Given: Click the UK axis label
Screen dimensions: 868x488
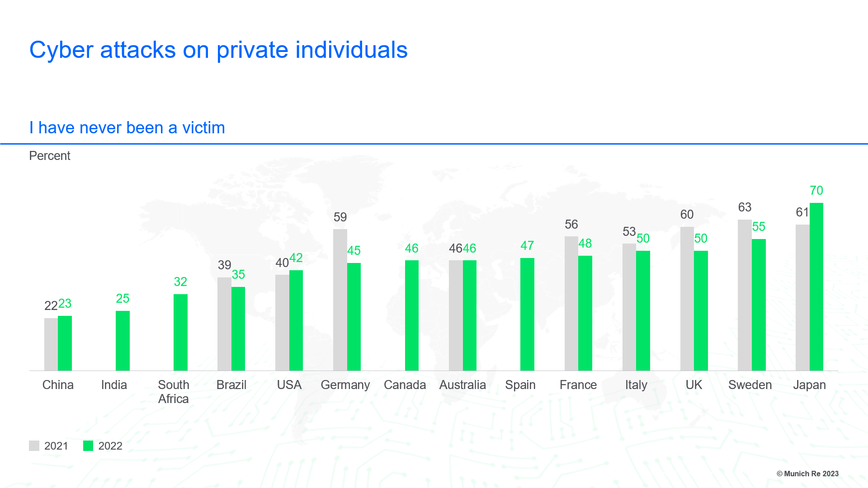Looking at the screenshot, I should click(693, 385).
